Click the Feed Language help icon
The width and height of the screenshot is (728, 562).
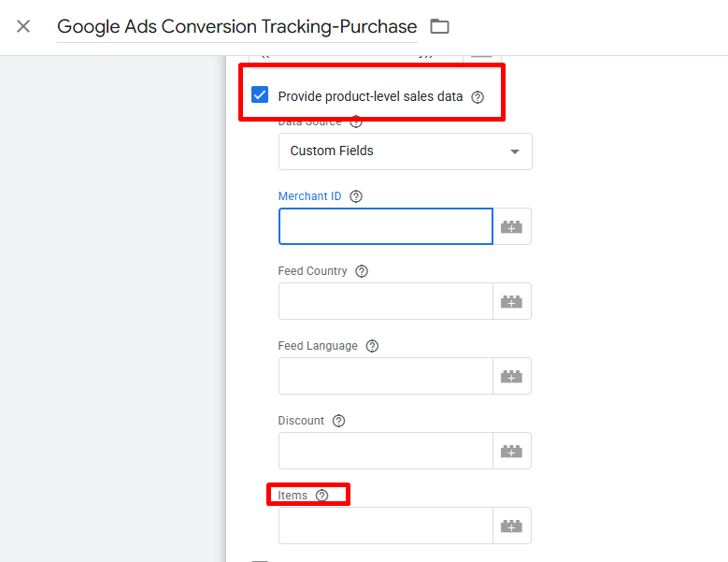tap(372, 346)
